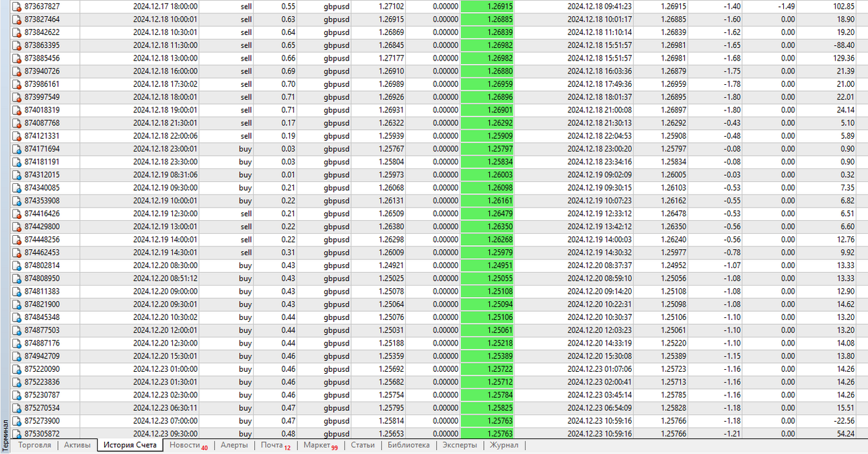868x454 pixels.
Task: Click the swap value -1.49
Action: point(786,7)
